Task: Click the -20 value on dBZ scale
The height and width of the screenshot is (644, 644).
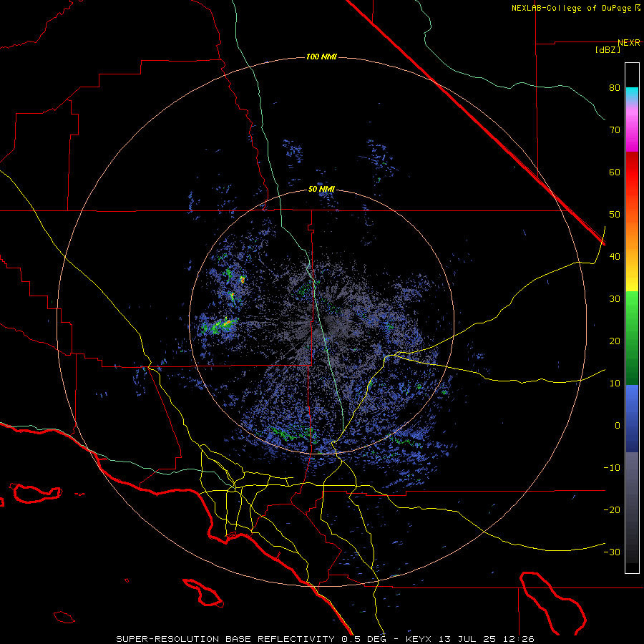Action: (612, 510)
